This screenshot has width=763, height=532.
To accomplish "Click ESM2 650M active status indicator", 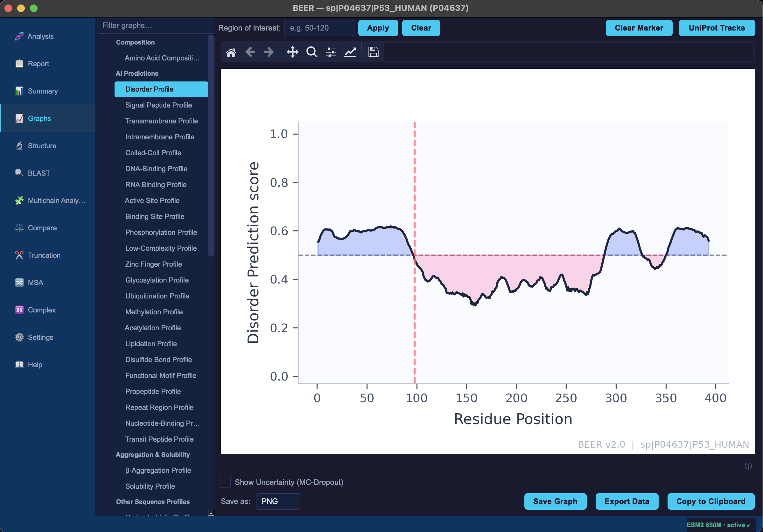I will click(719, 525).
